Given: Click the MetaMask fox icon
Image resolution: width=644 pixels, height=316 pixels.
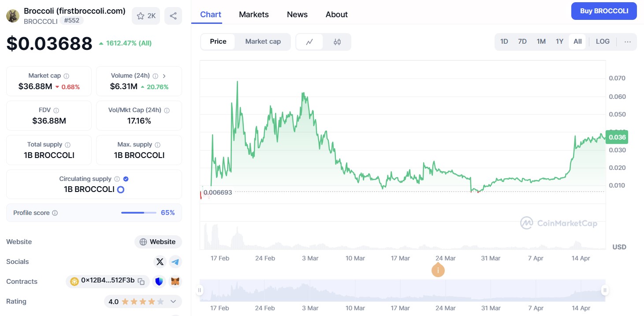Looking at the screenshot, I should pyautogui.click(x=175, y=281).
